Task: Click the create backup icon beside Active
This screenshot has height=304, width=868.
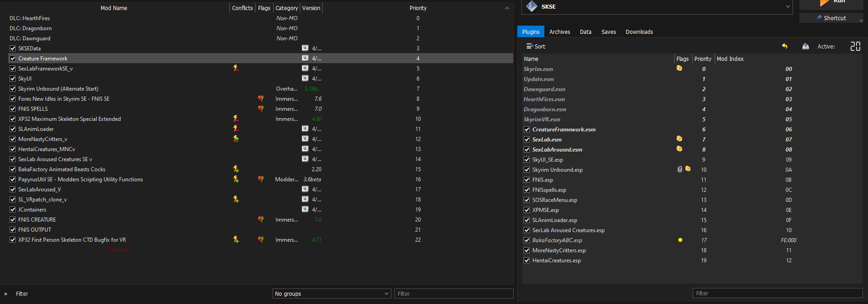Action: (806, 46)
